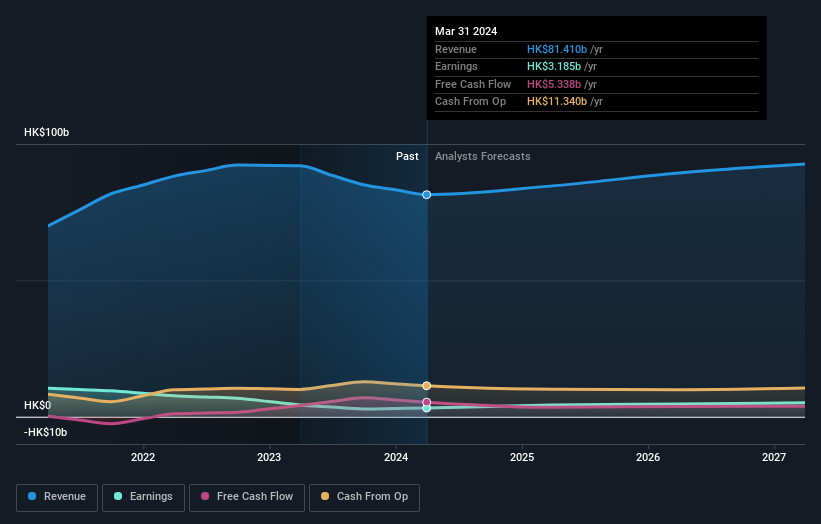Click the HK$11.340b cash from op value
Screen dimensions: 821x524
[557, 102]
